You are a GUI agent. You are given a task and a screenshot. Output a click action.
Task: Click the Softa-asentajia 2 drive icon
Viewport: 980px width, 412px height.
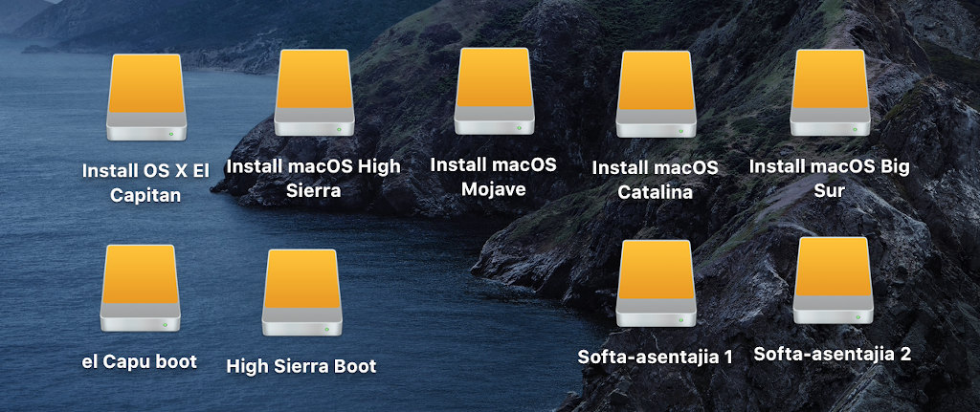834,280
